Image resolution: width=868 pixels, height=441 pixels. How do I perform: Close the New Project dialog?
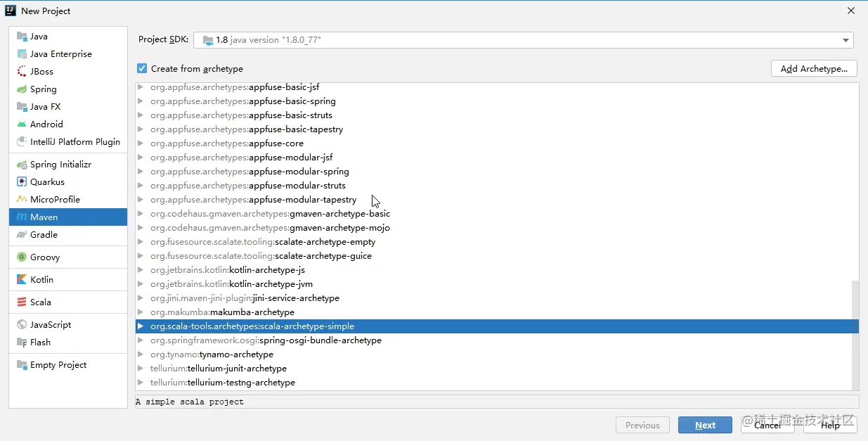(x=851, y=11)
